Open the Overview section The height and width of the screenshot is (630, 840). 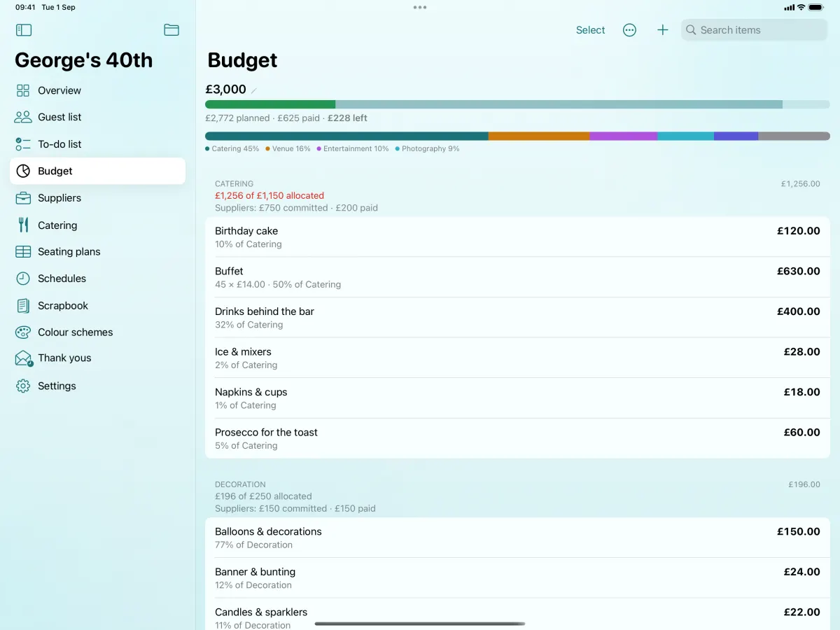pyautogui.click(x=97, y=90)
